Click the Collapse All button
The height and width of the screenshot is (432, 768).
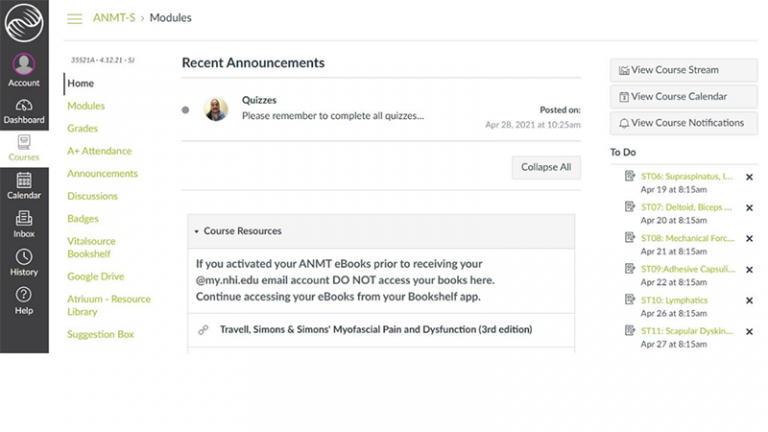click(x=545, y=167)
